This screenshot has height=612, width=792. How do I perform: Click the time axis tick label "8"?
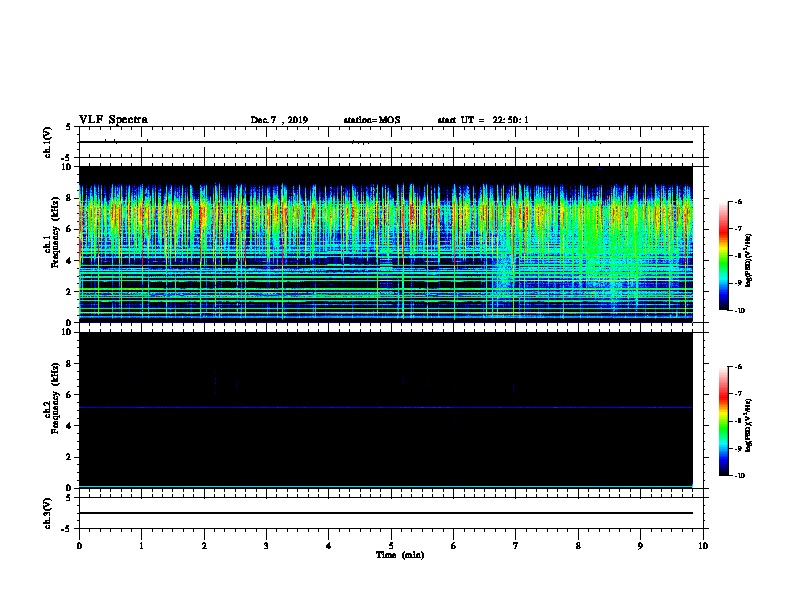point(578,546)
